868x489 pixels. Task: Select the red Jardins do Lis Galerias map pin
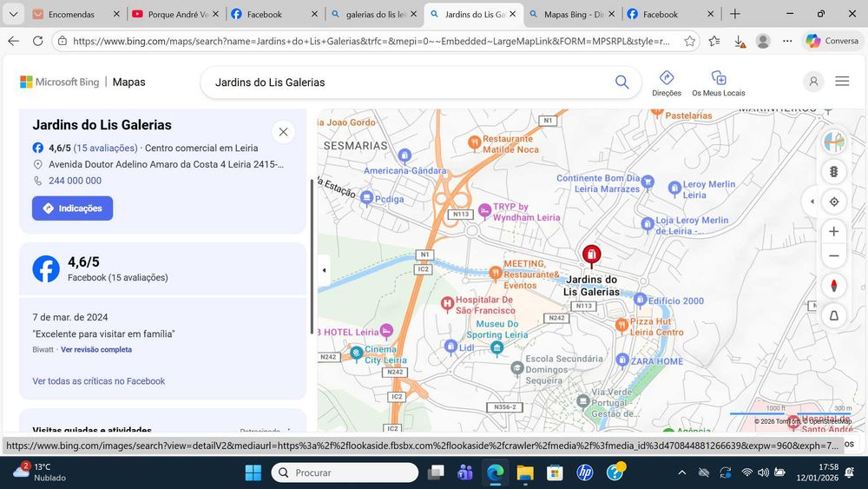point(591,256)
